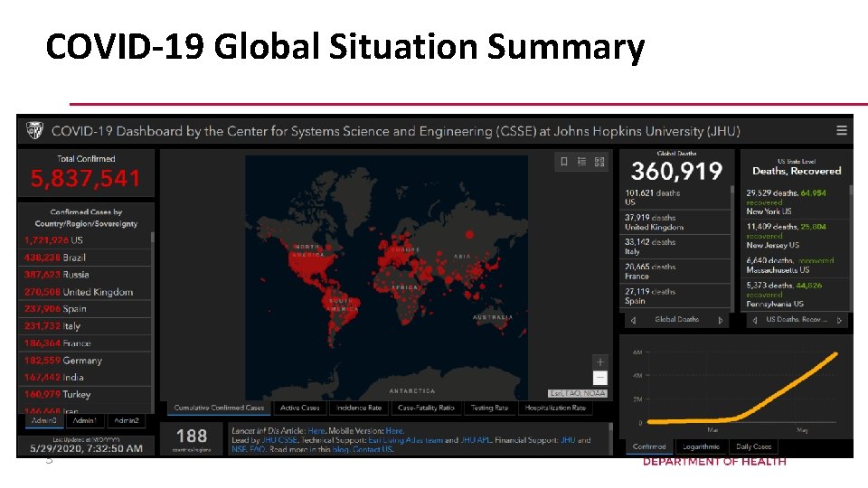
Task: Switch the chart to the Confirmed tab
Action: (x=649, y=446)
